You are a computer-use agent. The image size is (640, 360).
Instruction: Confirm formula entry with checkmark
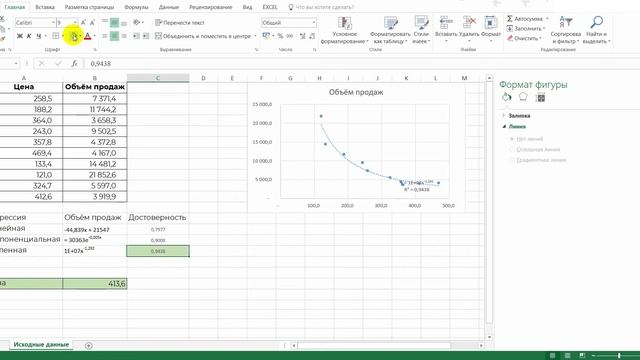(x=58, y=64)
